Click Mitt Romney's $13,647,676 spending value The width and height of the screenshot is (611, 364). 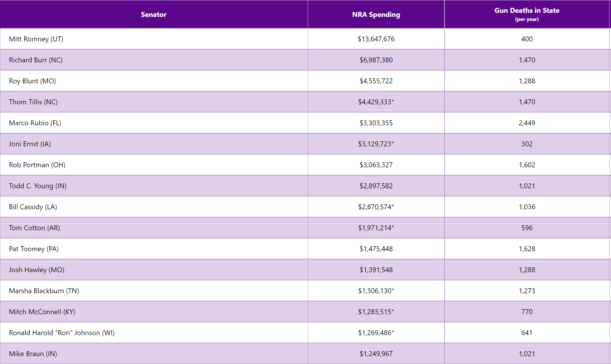376,39
